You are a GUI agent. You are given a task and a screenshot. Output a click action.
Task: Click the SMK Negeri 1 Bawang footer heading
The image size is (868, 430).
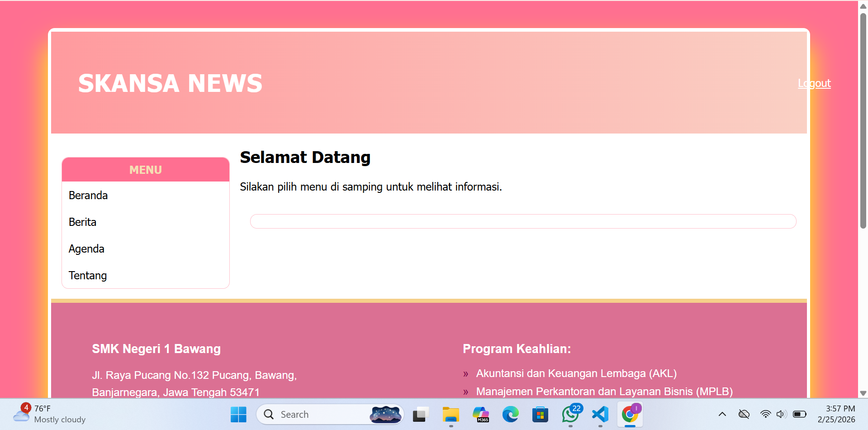click(156, 349)
